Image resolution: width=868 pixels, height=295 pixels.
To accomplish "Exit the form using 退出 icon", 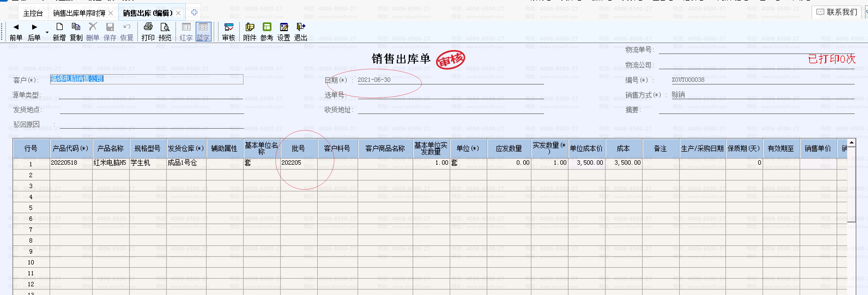I will click(301, 31).
